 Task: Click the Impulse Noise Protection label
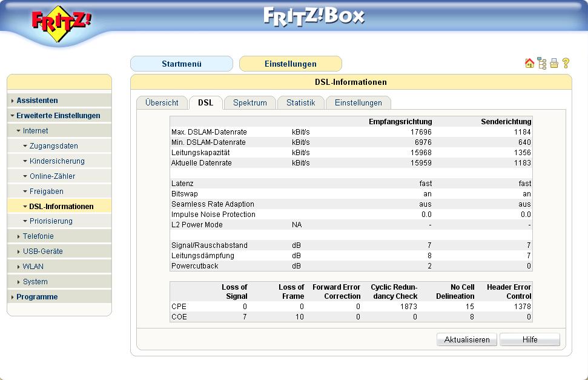pyautogui.click(x=213, y=215)
